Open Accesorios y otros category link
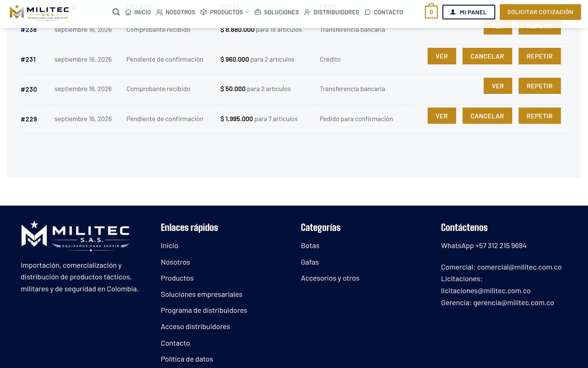Screen dimensions: 588x368 click(x=330, y=278)
